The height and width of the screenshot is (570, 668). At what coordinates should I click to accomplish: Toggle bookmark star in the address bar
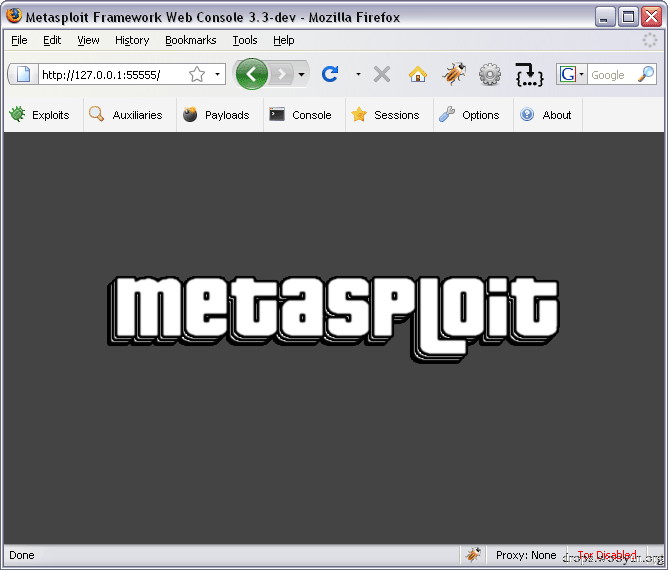pyautogui.click(x=197, y=74)
